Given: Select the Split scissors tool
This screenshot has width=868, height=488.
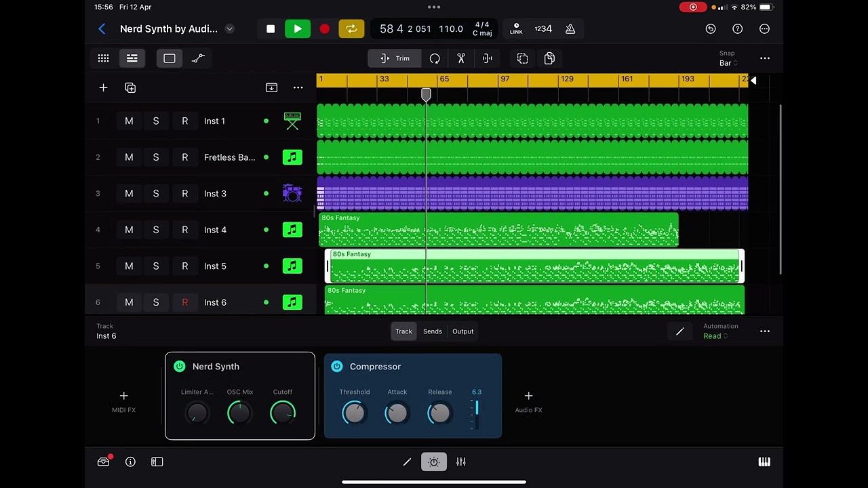Looking at the screenshot, I should coord(461,58).
